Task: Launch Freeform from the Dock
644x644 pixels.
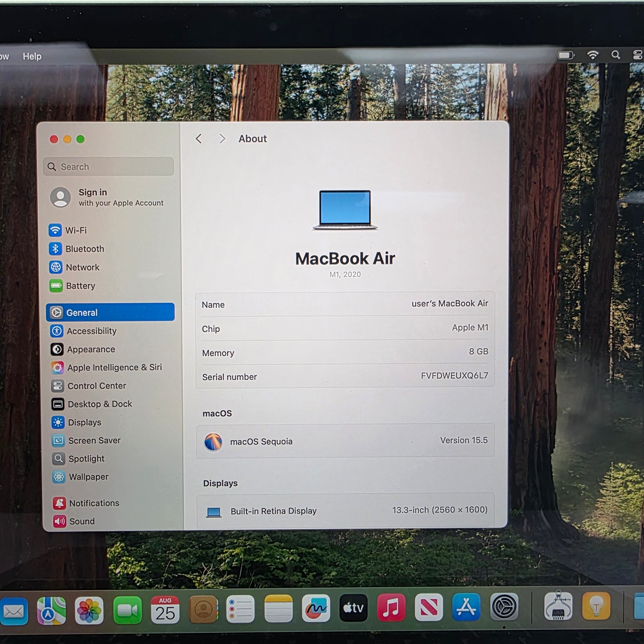Action: [x=316, y=607]
